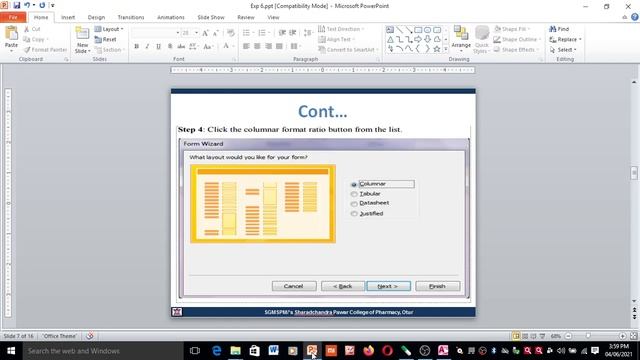Click the New Slide icon
The image size is (640, 360).
click(82, 34)
